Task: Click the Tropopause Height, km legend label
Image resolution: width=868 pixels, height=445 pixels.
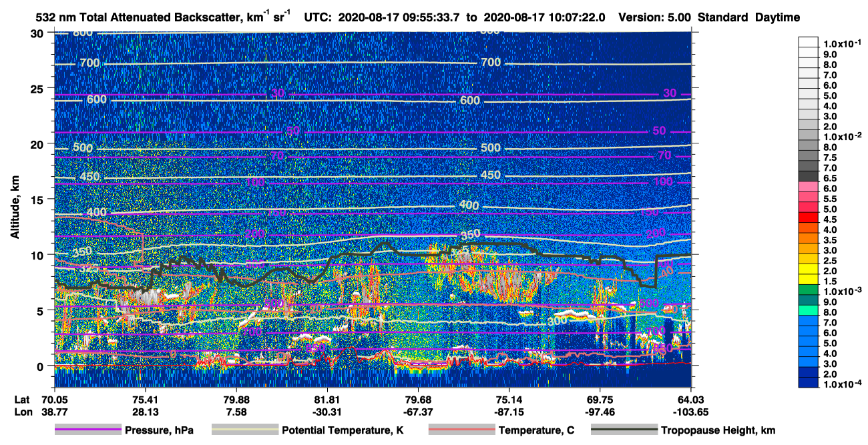Action: [718, 430]
